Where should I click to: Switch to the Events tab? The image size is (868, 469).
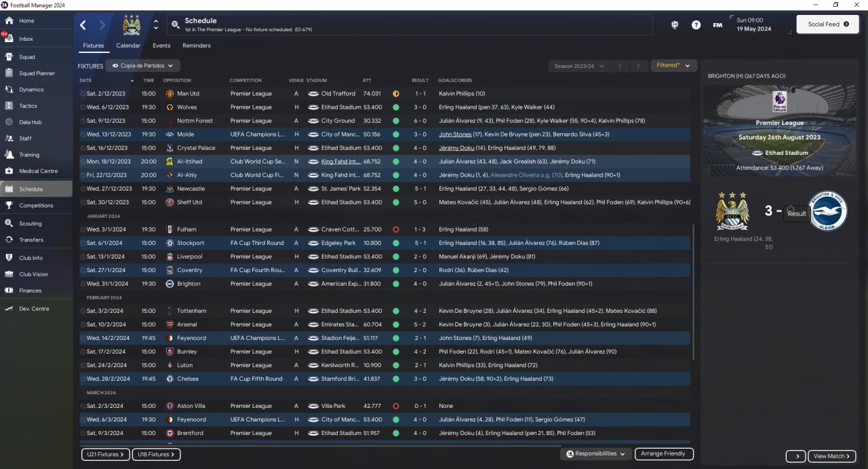(x=161, y=45)
